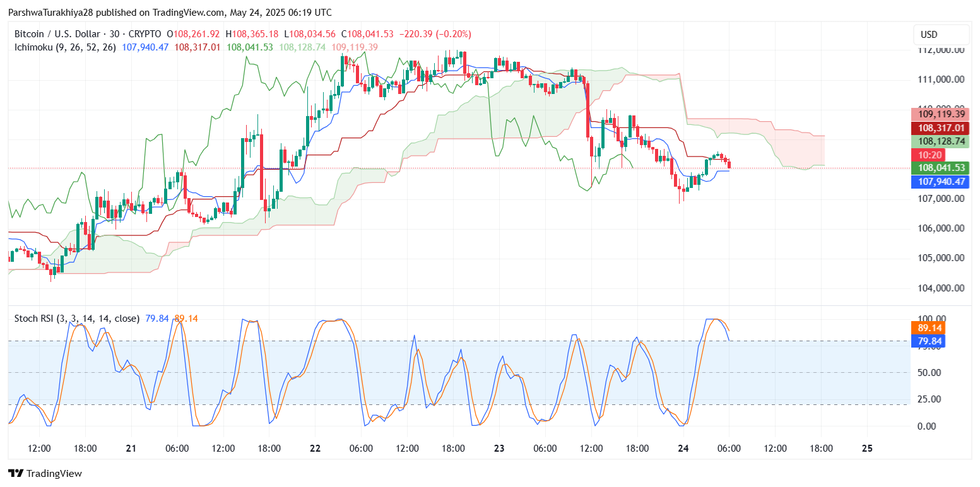Click the 50.00 Stoch RSI axis level
Image resolution: width=980 pixels, height=487 pixels.
(x=931, y=373)
